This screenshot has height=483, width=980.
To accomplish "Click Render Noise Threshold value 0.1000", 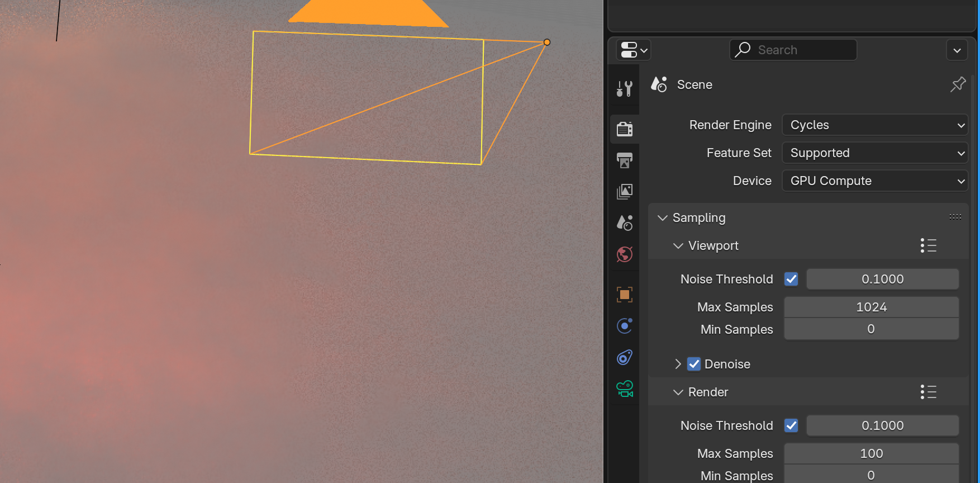I will coord(882,425).
